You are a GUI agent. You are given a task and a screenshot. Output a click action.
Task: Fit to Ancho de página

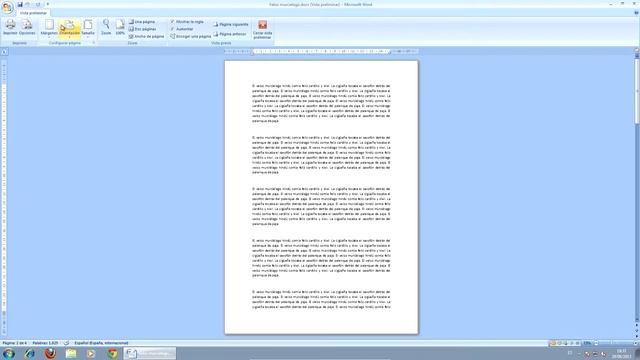click(146, 36)
